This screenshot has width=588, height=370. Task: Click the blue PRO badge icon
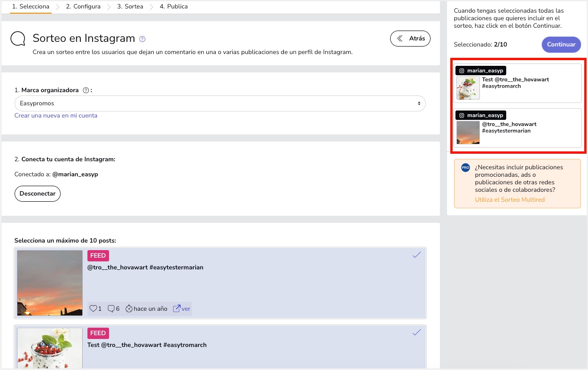pyautogui.click(x=466, y=167)
